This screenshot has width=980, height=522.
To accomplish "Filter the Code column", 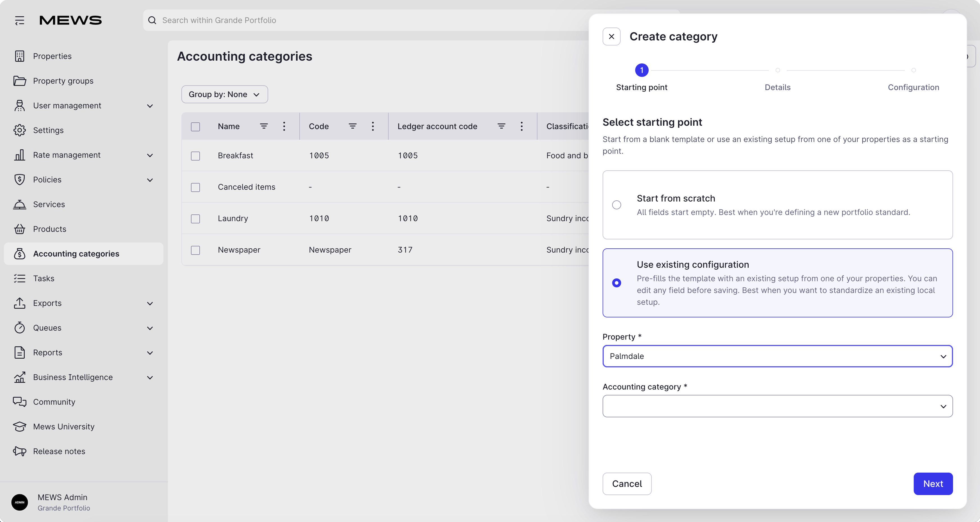I will (x=353, y=126).
